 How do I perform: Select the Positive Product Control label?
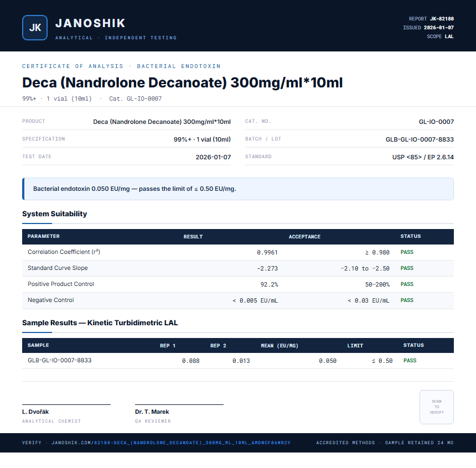61,284
